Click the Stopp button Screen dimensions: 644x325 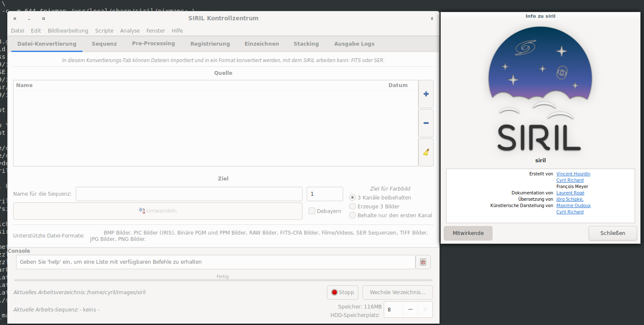(343, 292)
